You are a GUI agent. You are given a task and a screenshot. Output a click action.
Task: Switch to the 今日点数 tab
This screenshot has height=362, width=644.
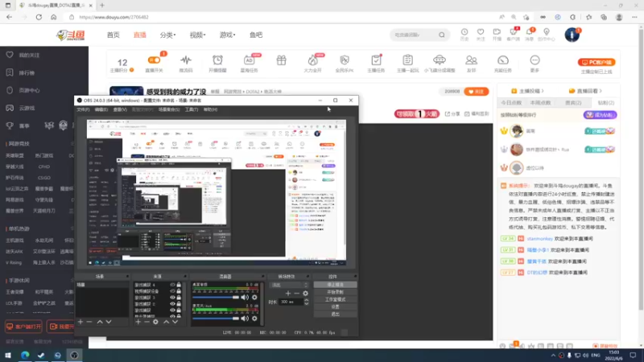point(511,103)
